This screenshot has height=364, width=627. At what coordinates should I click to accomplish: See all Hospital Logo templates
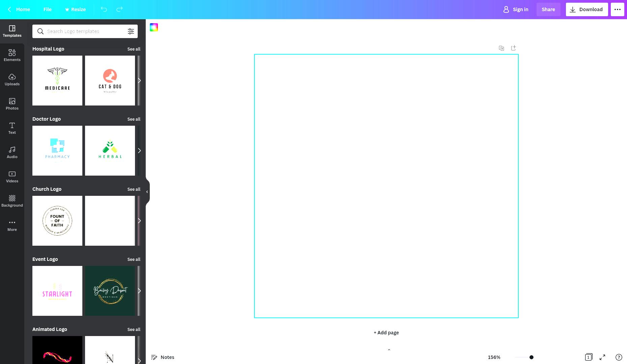134,49
